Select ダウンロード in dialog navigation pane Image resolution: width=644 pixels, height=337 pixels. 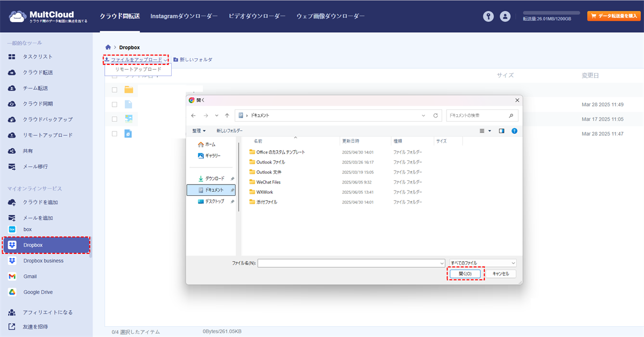click(x=211, y=178)
